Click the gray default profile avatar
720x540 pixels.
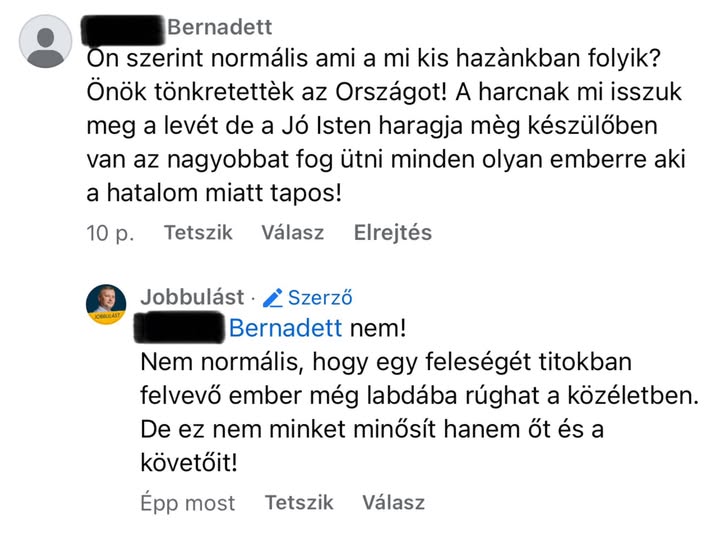(x=46, y=41)
